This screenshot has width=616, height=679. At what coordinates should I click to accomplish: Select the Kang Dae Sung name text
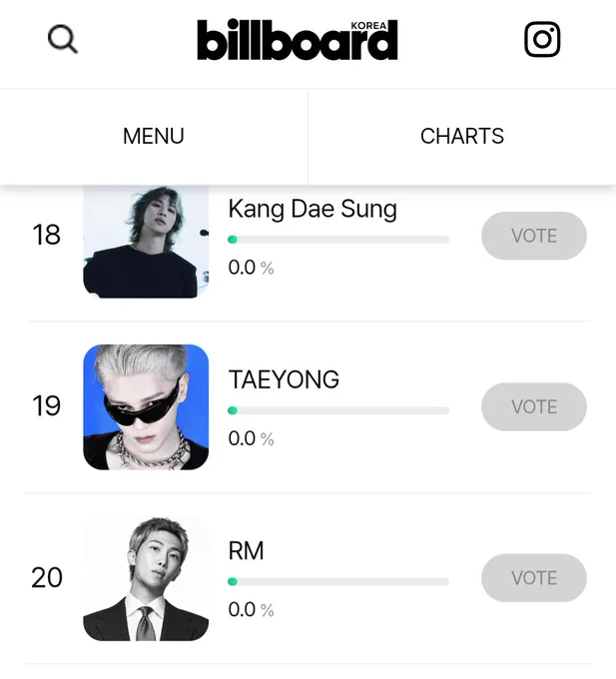312,210
